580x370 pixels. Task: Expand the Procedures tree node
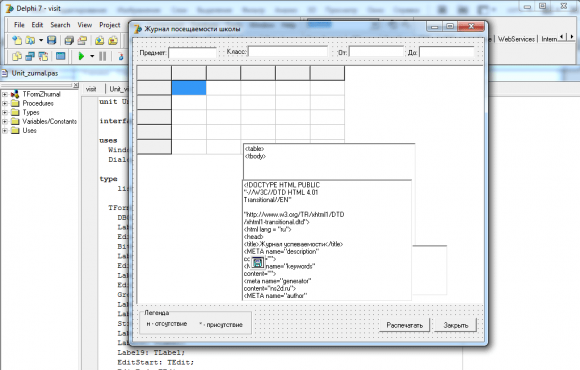point(5,103)
